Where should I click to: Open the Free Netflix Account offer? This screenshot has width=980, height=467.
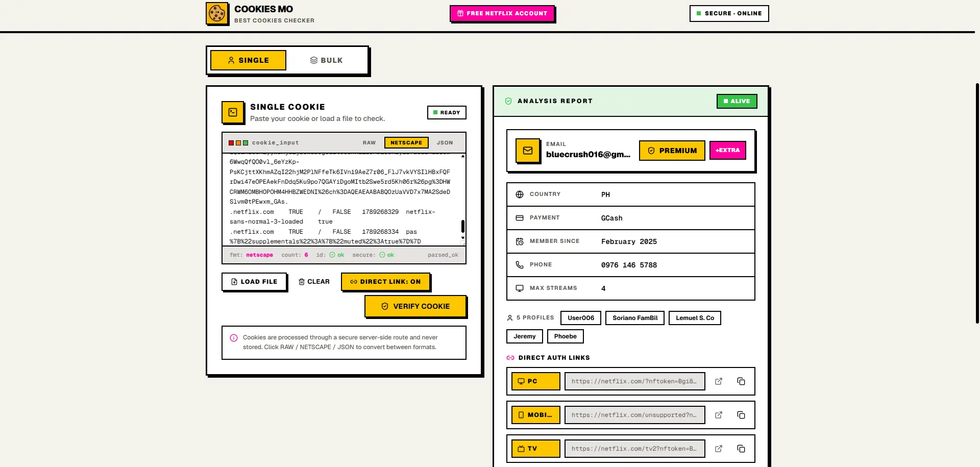point(502,13)
